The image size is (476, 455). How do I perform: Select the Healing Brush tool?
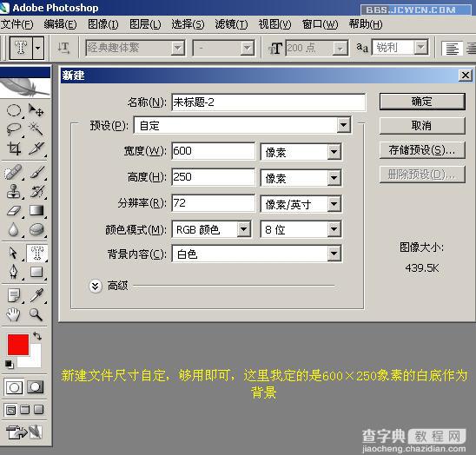tap(14, 172)
